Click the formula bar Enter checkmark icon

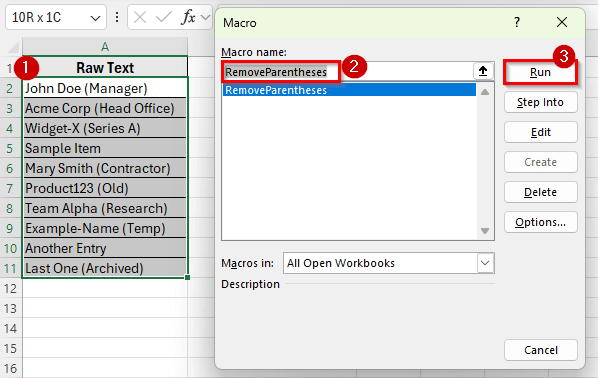(163, 17)
